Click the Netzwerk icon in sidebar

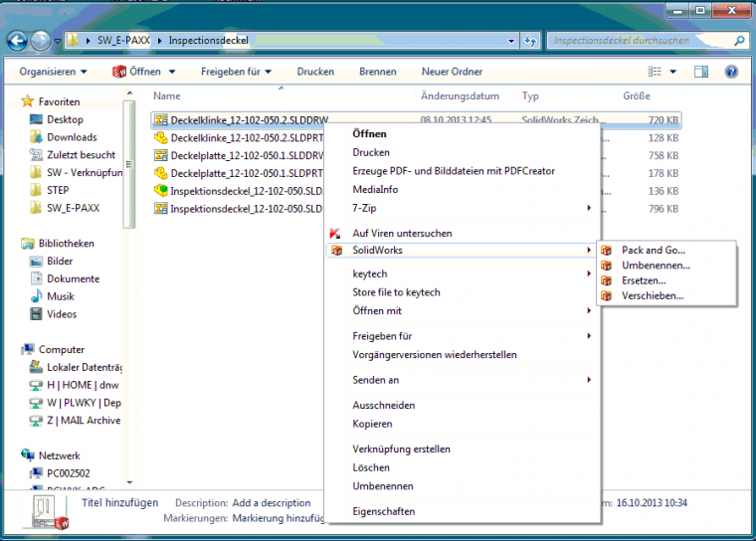pyautogui.click(x=28, y=454)
